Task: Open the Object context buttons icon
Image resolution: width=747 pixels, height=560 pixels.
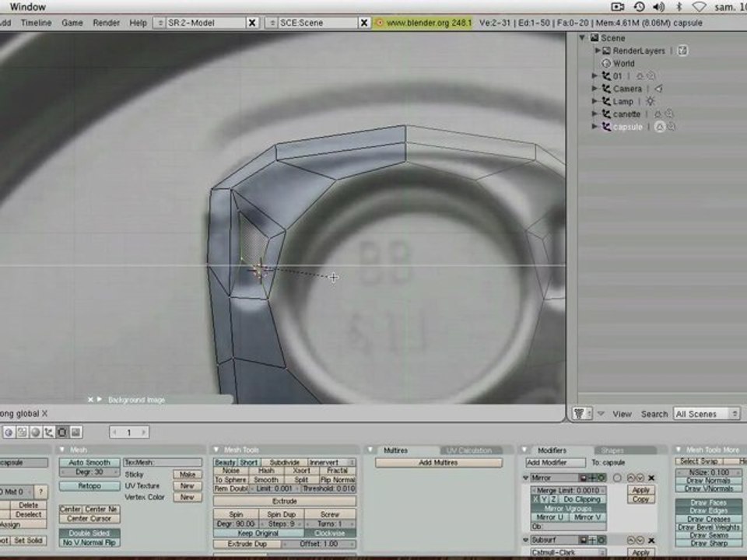Action: pyautogui.click(x=48, y=432)
